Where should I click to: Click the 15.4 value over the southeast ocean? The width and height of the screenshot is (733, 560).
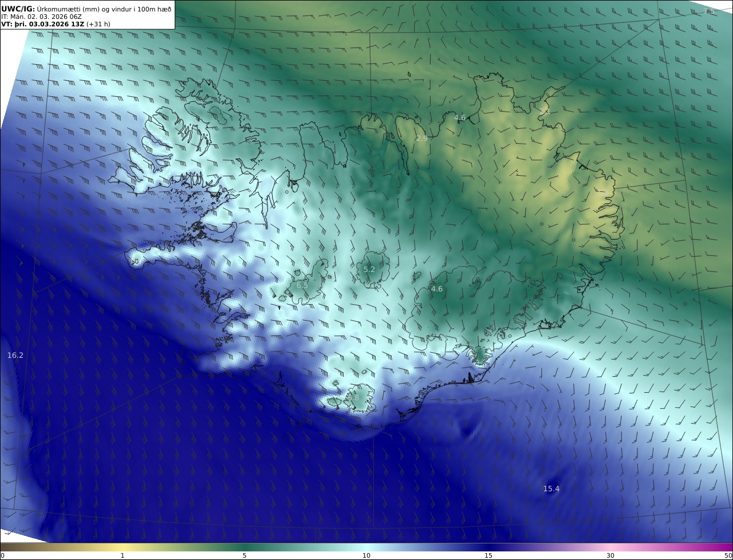point(551,489)
